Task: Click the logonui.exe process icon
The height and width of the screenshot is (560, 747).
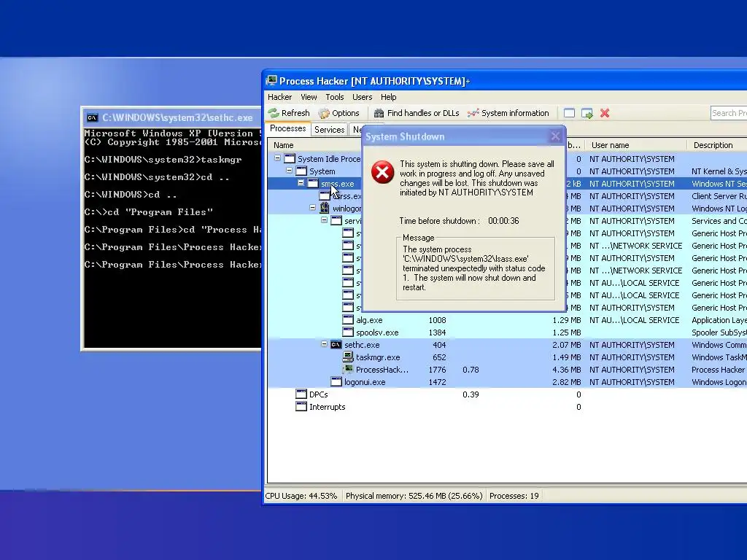Action: [x=336, y=382]
